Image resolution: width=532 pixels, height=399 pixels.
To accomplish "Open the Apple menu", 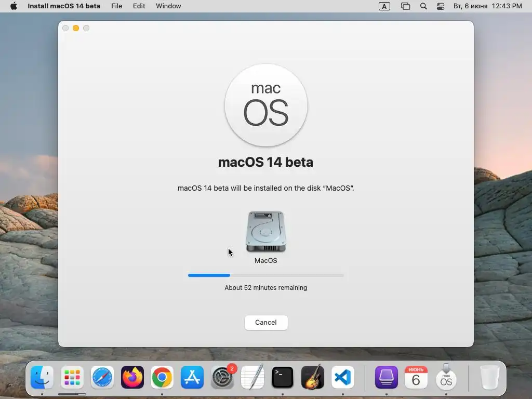I will point(14,6).
